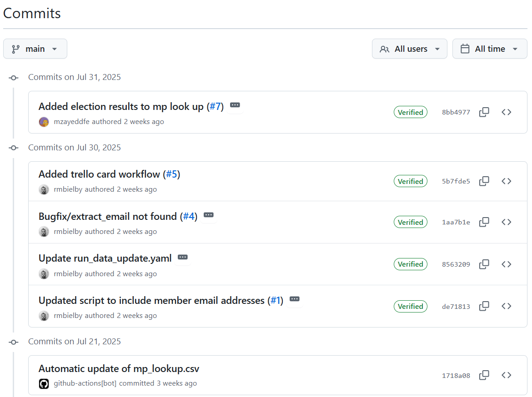Copy full SHA for commit 1aa7b1e
Viewport: 532px width, 397px height.
484,223
